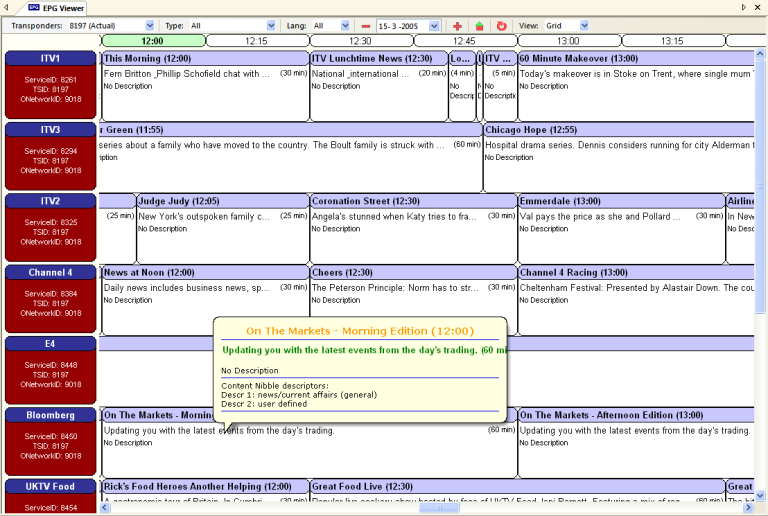
Task: Select the 12:30 time slot header
Action: (360, 41)
